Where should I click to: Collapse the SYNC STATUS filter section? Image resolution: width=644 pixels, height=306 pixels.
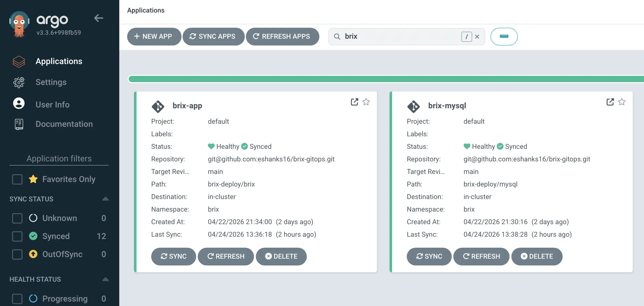click(105, 199)
